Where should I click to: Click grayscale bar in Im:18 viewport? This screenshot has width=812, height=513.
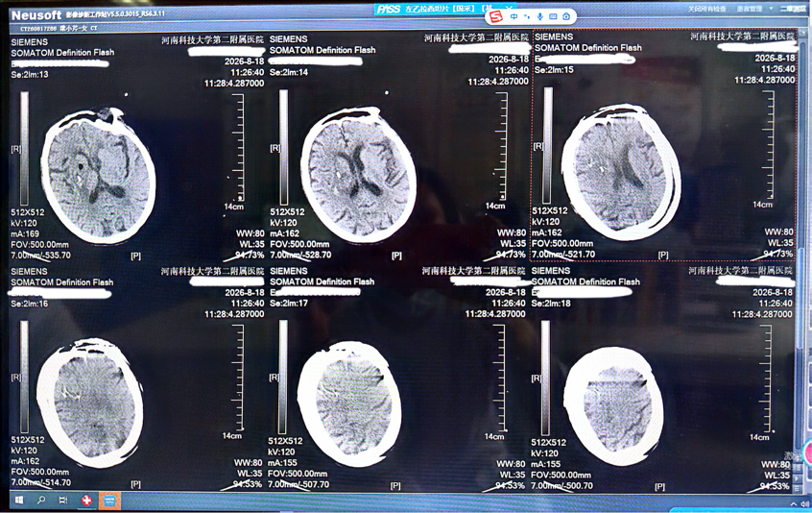tap(545, 378)
